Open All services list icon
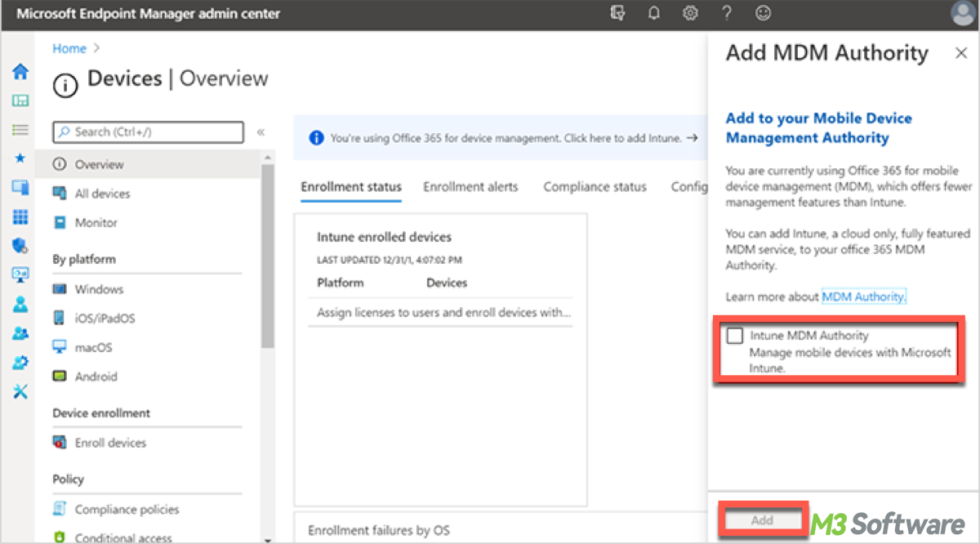Screen dimensions: 980x544 (20, 130)
